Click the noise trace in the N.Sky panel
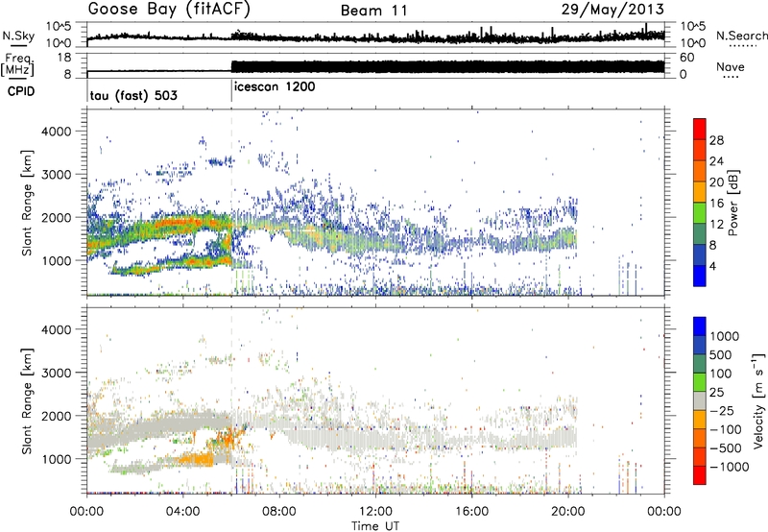Image resolution: width=768 pixels, height=532 pixels. 375,37
